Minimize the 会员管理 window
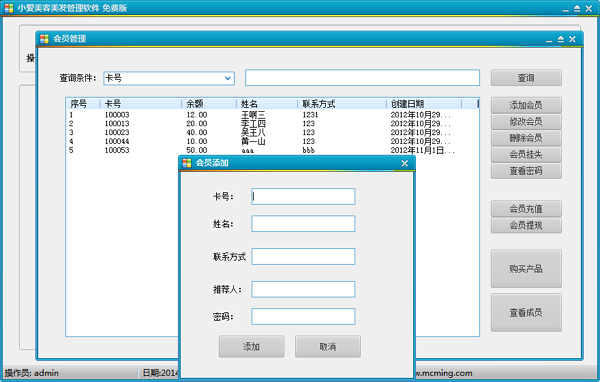The image size is (600, 382). tap(549, 40)
